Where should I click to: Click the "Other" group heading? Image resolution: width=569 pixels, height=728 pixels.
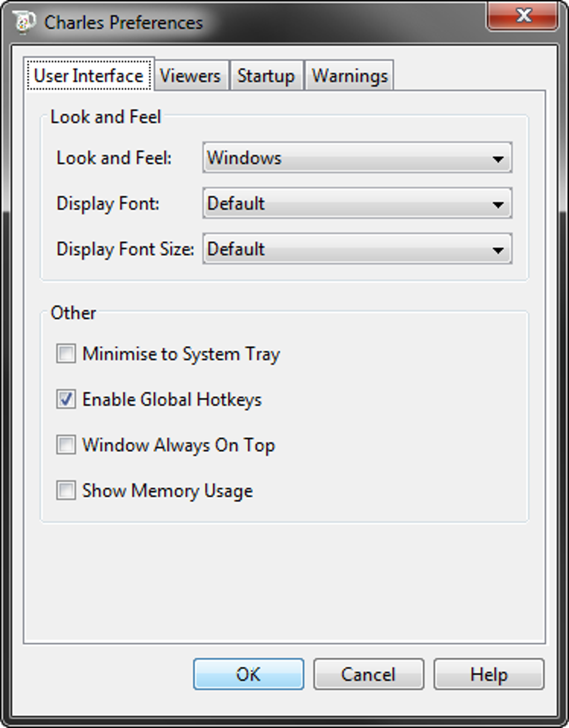[x=73, y=313]
